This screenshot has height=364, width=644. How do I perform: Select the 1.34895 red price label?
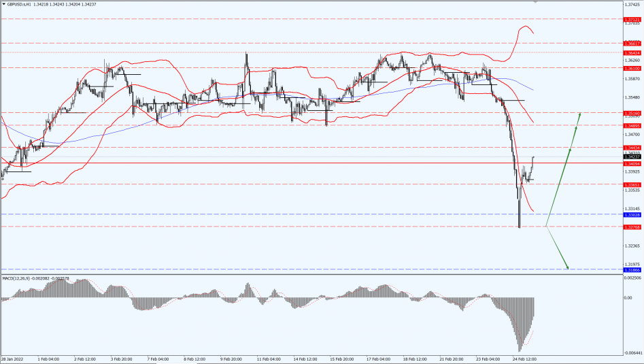click(x=632, y=125)
